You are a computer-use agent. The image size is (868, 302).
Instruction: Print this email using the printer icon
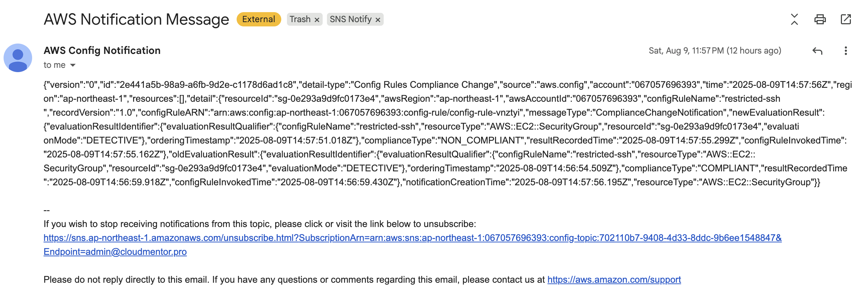(820, 19)
